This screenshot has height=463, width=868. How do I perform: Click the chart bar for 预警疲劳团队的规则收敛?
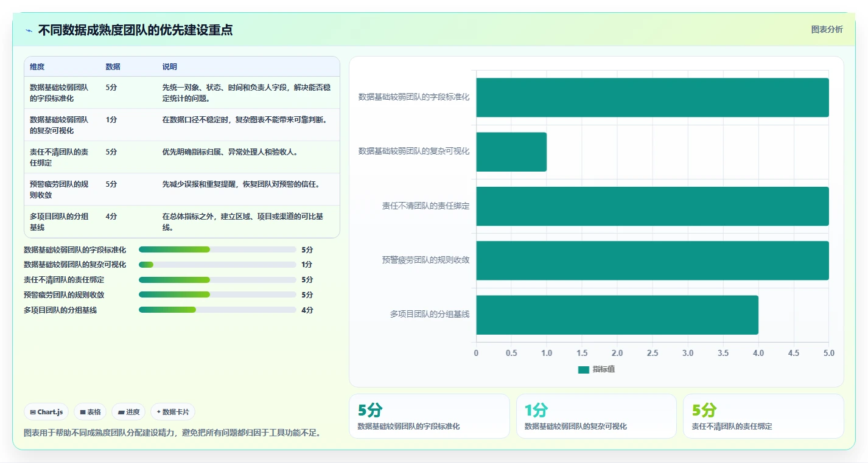pyautogui.click(x=653, y=260)
